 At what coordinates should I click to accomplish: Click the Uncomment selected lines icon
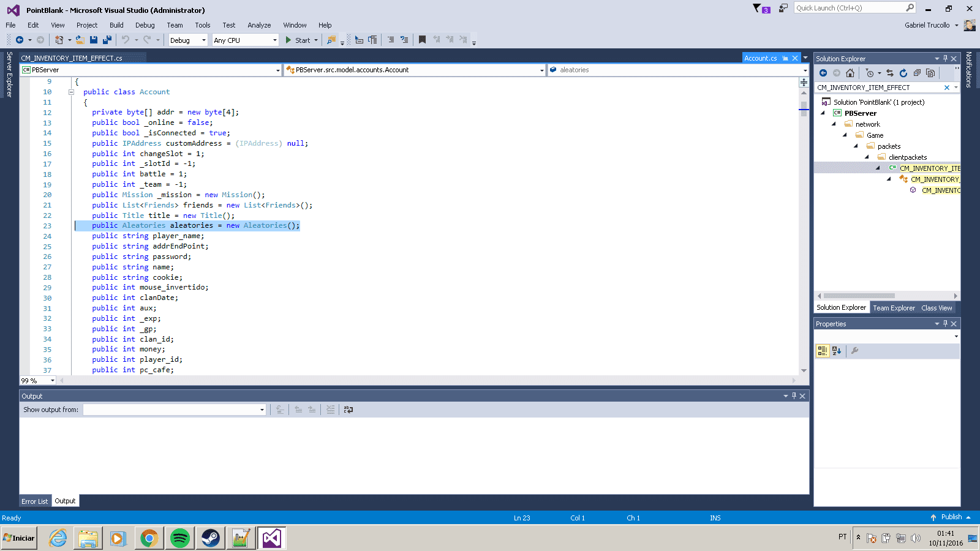pyautogui.click(x=404, y=40)
